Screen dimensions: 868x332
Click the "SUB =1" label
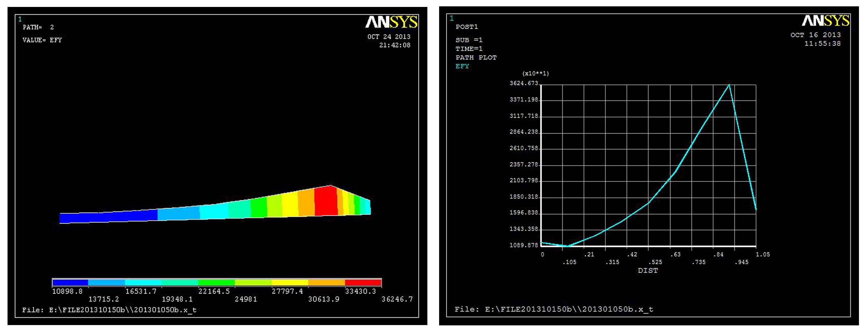tap(469, 40)
